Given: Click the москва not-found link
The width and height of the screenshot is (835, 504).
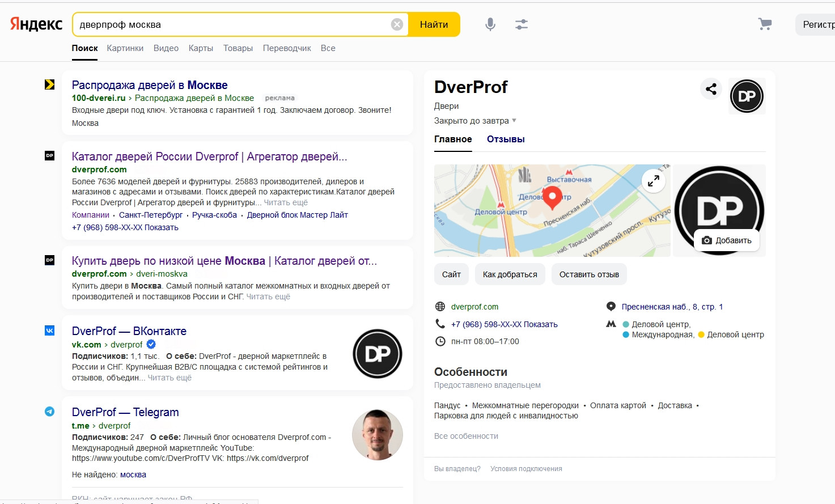Looking at the screenshot, I should coord(133,475).
